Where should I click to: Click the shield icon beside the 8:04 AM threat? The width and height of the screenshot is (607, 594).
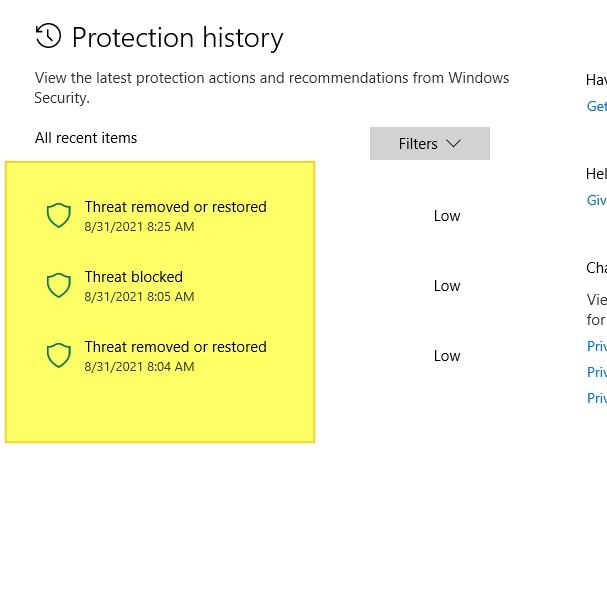click(59, 356)
